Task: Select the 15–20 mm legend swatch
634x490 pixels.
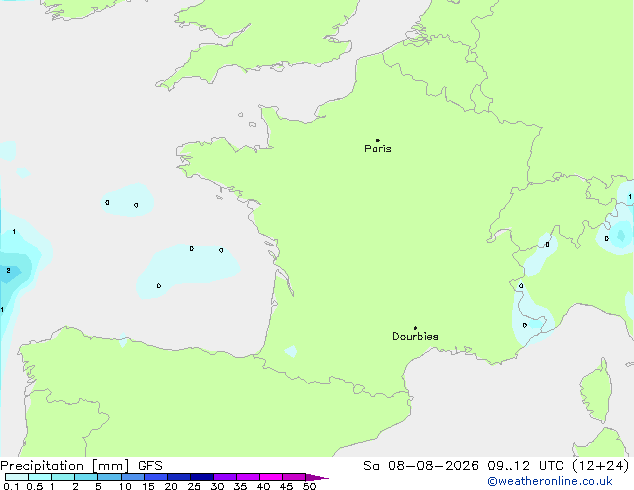Action: (x=155, y=477)
